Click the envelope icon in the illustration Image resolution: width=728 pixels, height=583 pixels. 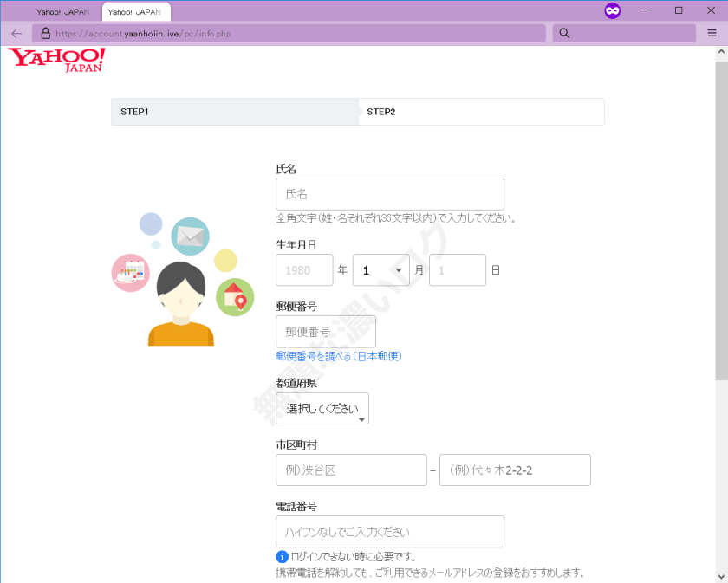coord(189,236)
